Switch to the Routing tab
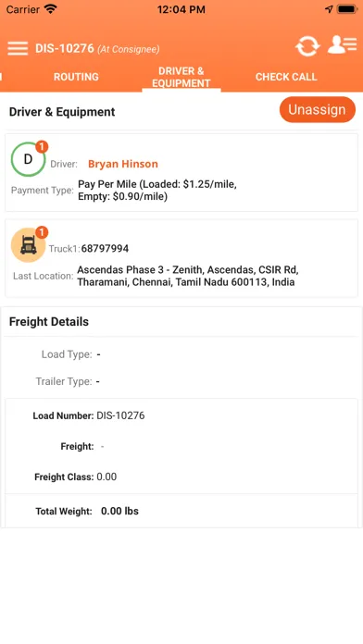Screen dimensions: 363x644 pyautogui.click(x=76, y=77)
